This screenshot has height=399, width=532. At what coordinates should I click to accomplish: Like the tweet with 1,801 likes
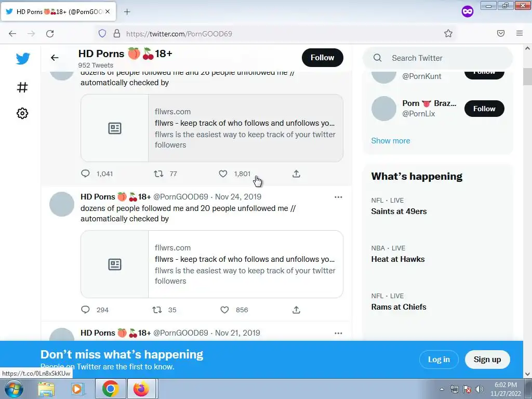click(x=223, y=174)
